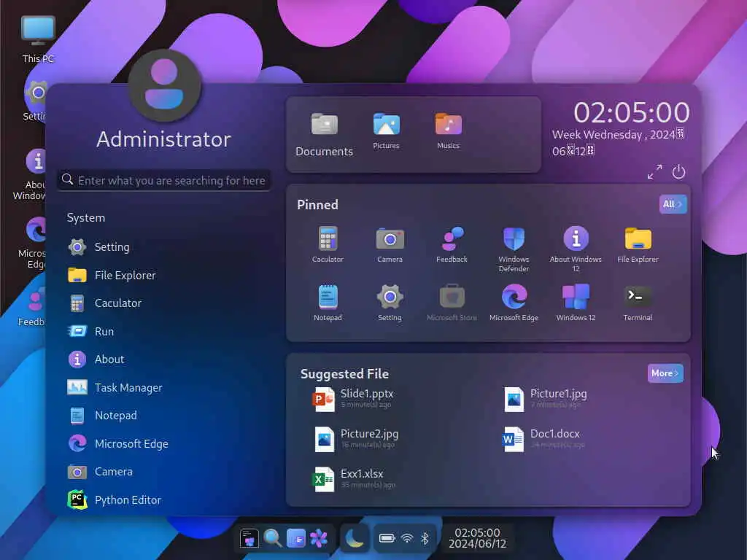Viewport: 747px width, 560px height.
Task: Open suggested file Exx1.xlsx
Action: [x=354, y=479]
